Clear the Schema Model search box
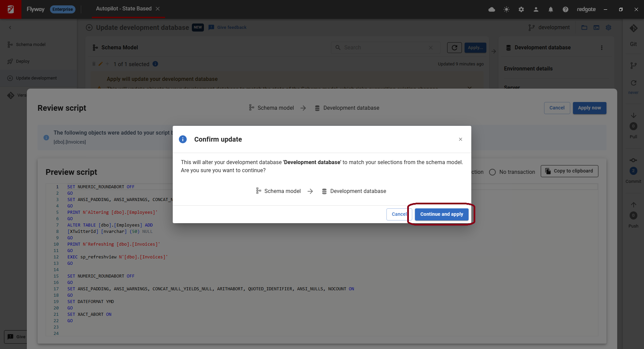This screenshot has height=349, width=644. tap(431, 48)
